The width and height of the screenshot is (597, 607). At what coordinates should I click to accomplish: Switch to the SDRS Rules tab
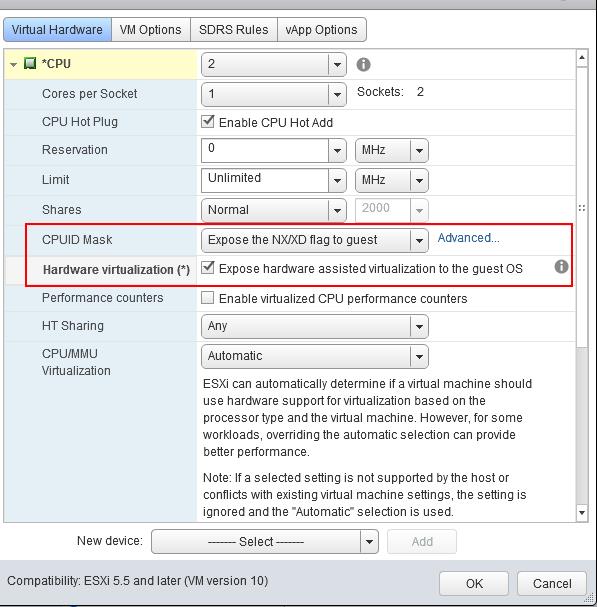[234, 29]
